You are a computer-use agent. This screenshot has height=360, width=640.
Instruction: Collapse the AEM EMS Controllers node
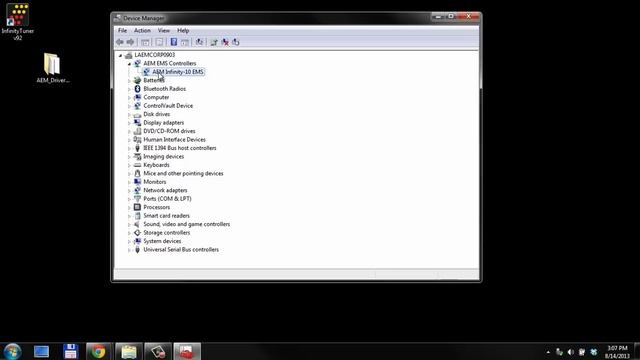129,64
